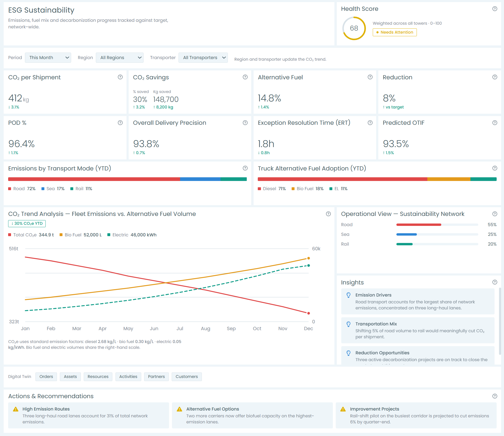Open help for Operational View panel
This screenshot has height=436, width=504.
pos(495,214)
